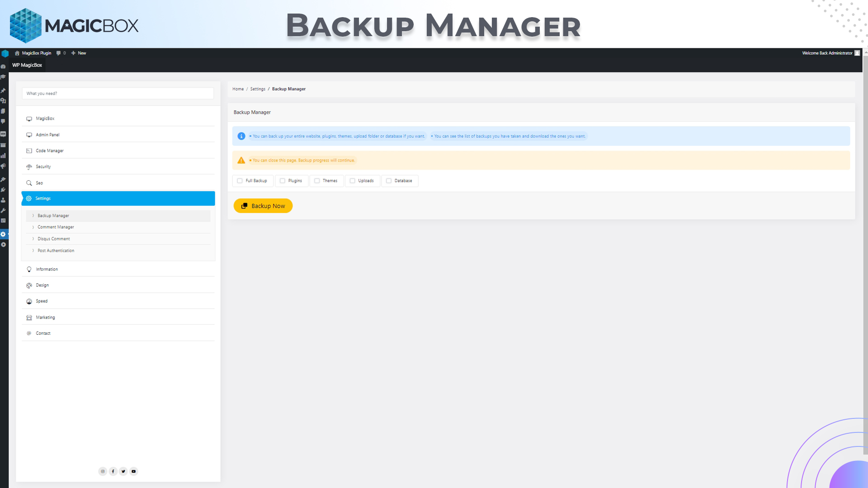868x488 pixels.
Task: Open the Information menu item
Action: tap(118, 269)
